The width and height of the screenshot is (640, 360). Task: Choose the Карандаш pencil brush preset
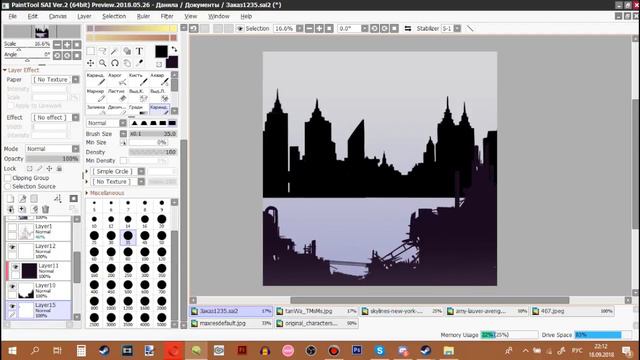96,79
